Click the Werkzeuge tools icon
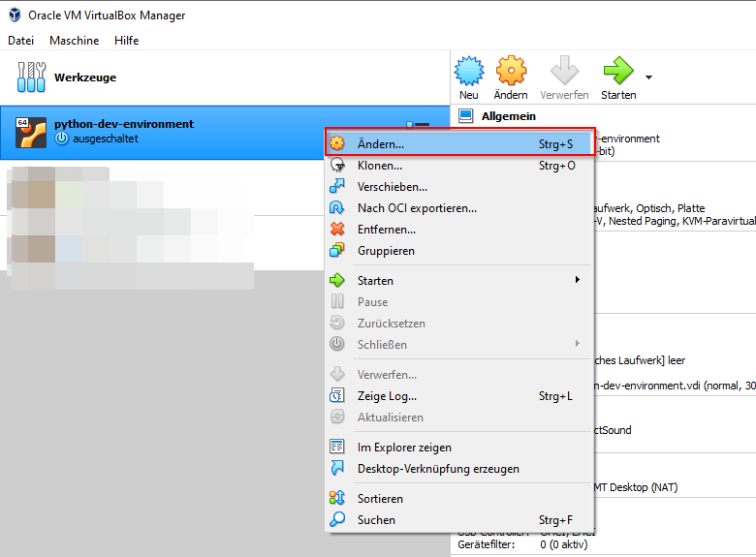The width and height of the screenshot is (756, 557). (x=31, y=77)
